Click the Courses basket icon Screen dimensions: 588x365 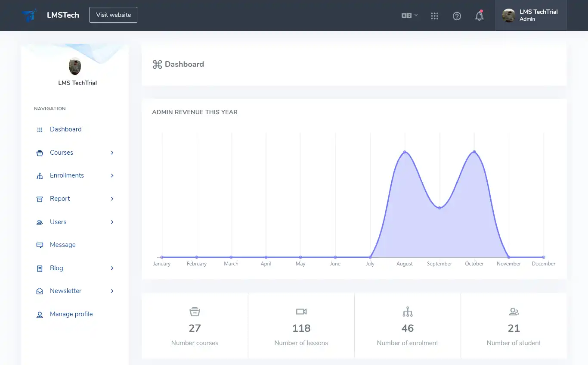point(39,152)
